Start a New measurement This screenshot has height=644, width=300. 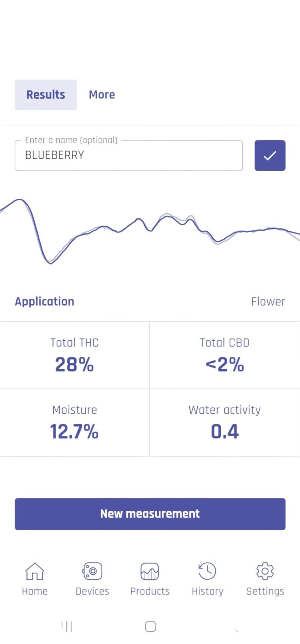tap(150, 514)
